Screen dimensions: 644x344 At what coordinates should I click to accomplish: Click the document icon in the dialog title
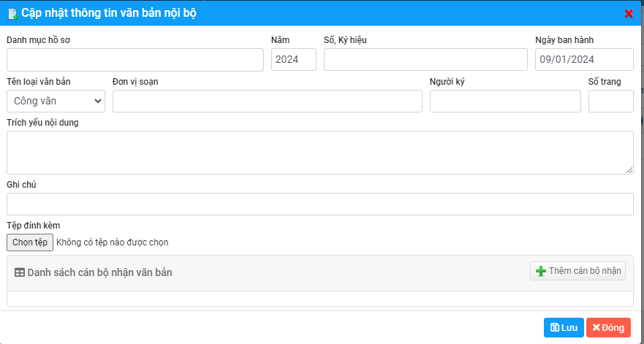click(12, 13)
